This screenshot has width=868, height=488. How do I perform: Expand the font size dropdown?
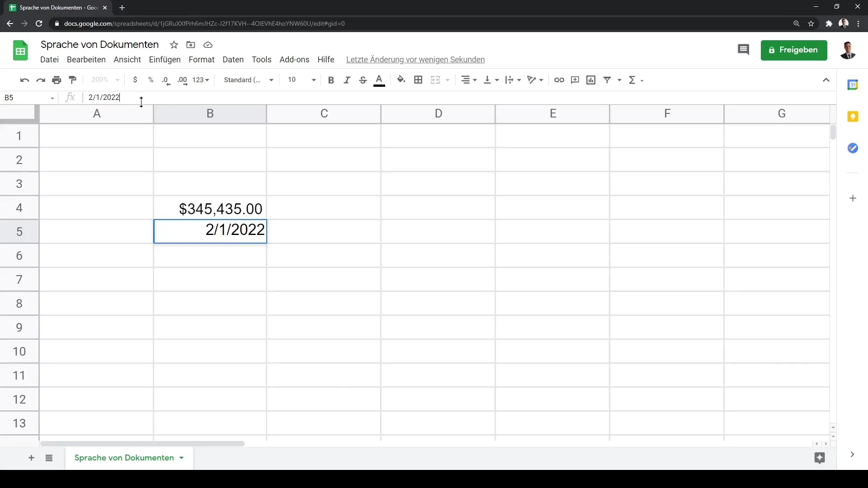click(x=313, y=79)
